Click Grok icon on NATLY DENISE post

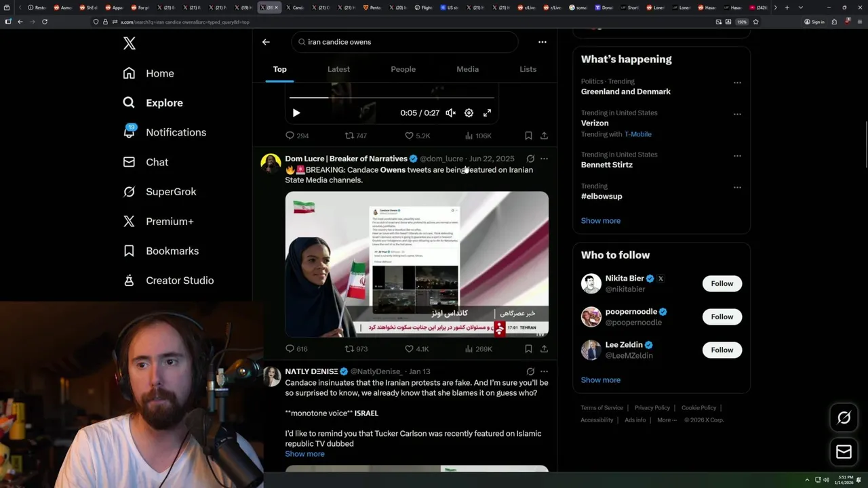click(530, 371)
